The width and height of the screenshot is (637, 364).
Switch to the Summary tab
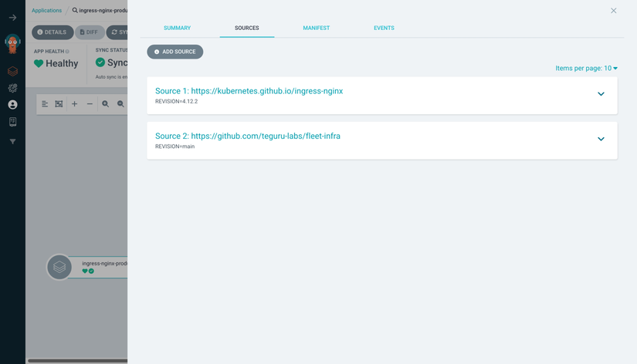coord(177,28)
